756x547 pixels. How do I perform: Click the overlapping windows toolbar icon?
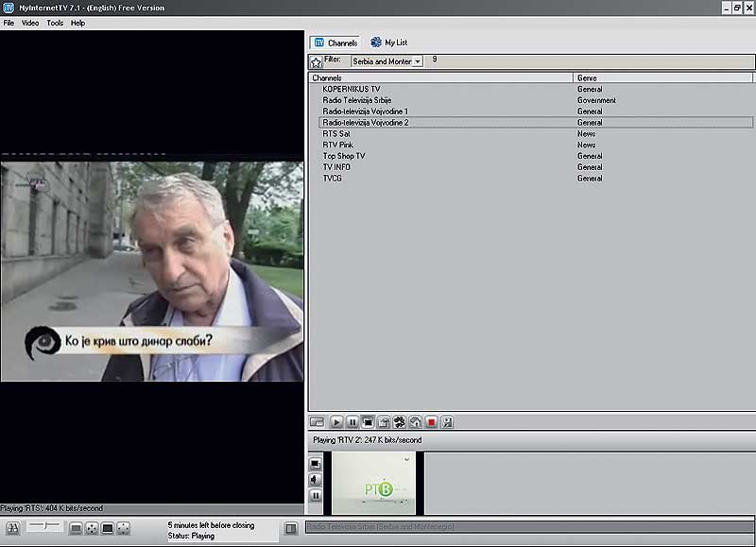[x=368, y=422]
